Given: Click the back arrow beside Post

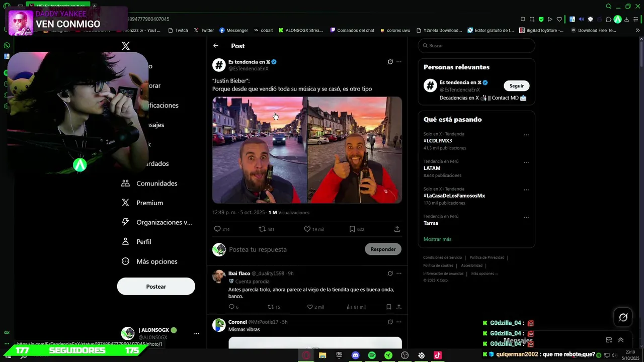Looking at the screenshot, I should 216,46.
